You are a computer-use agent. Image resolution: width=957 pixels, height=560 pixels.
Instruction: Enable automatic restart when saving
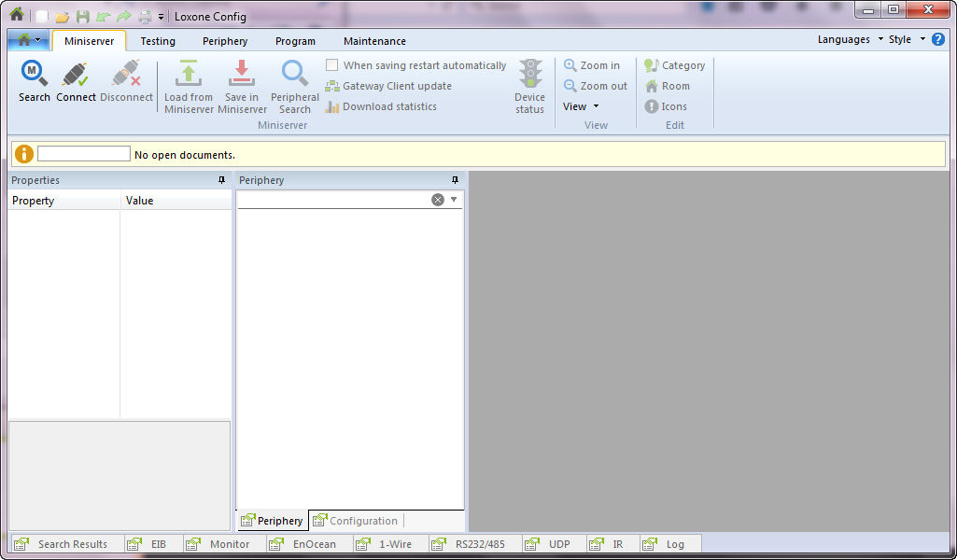(331, 65)
